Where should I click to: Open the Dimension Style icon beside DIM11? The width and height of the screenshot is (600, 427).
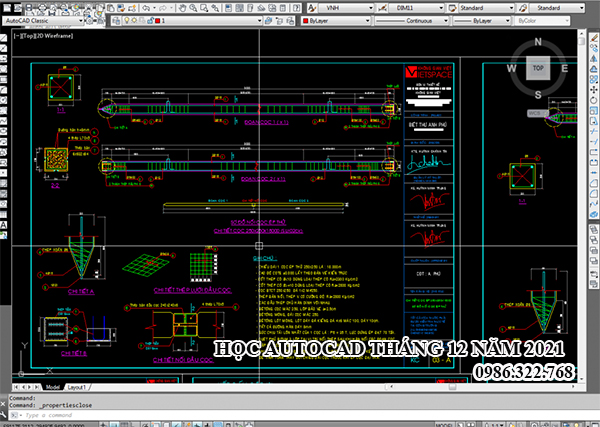tap(383, 8)
